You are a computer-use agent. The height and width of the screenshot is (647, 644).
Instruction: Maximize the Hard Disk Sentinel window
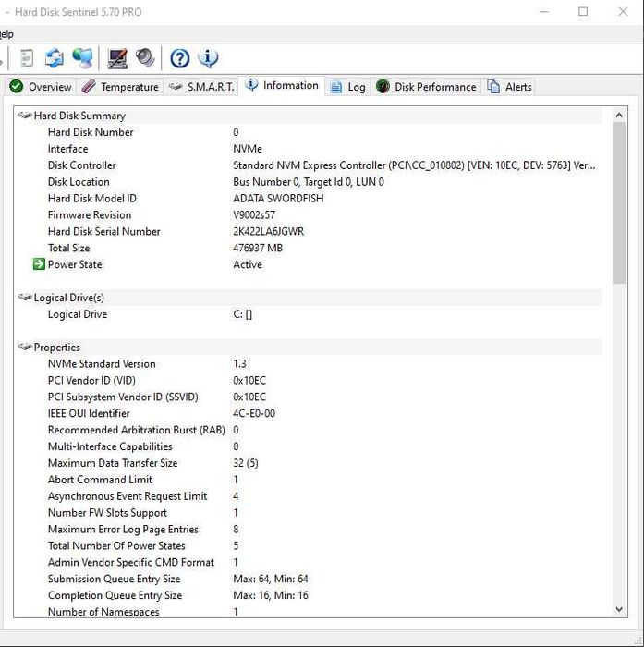click(583, 11)
